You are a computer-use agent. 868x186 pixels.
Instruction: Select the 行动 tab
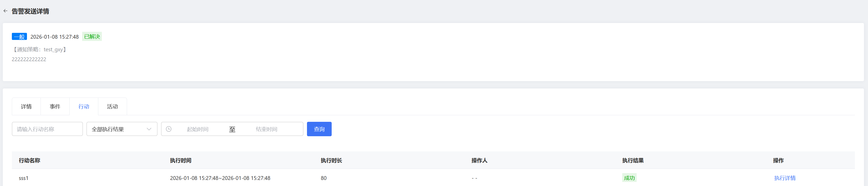pyautogui.click(x=84, y=107)
